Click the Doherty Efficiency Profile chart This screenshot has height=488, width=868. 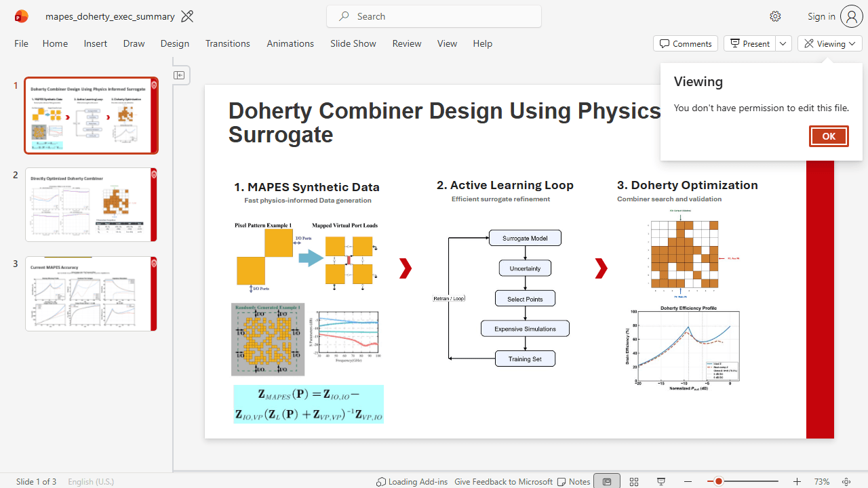(682, 348)
